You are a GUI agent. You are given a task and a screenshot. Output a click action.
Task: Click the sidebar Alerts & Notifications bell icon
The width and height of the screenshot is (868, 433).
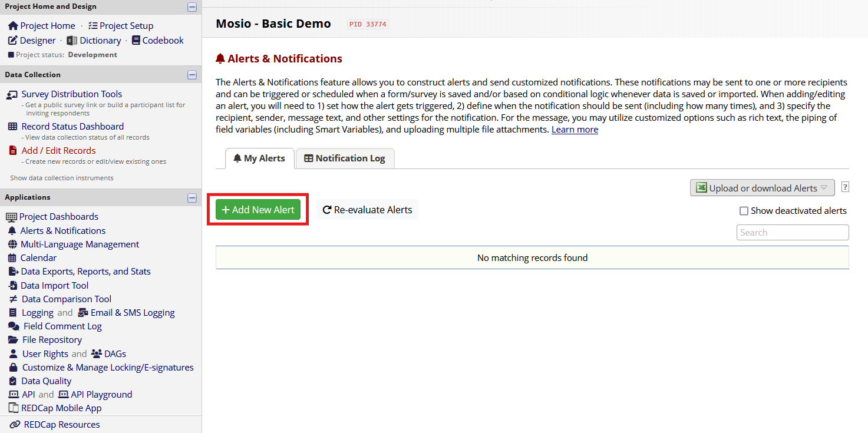(12, 230)
